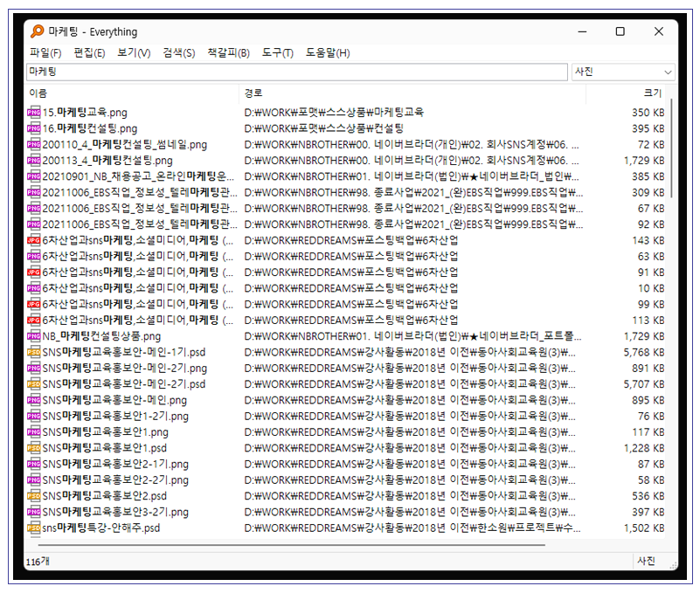The image size is (700, 593).
Task: Click PNG icon of 309 KB 20211006_EBS직업 file
Action: (x=33, y=192)
